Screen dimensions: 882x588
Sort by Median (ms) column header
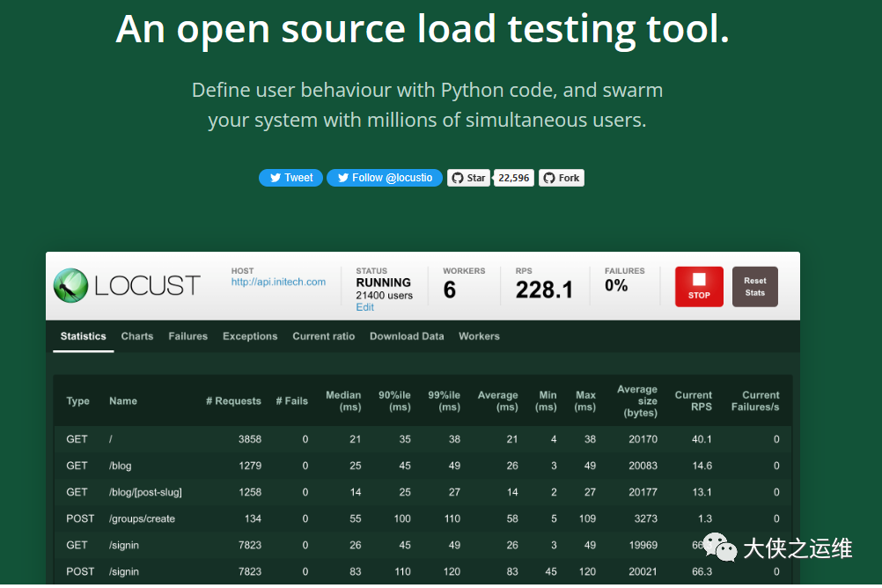343,401
